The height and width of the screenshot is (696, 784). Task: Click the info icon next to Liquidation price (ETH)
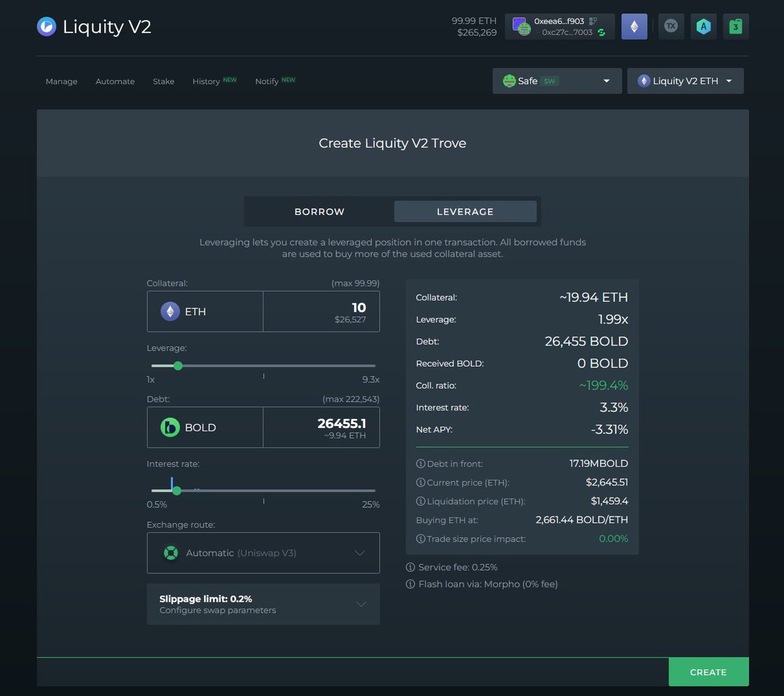420,501
